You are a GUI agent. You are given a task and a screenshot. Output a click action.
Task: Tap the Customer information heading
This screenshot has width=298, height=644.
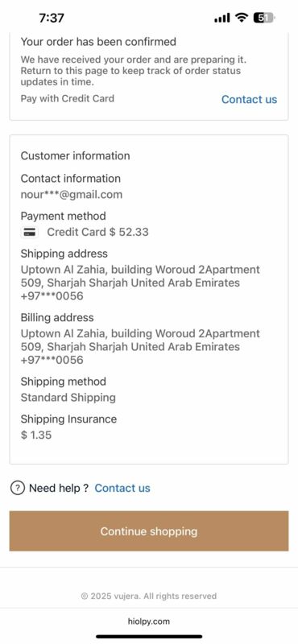pyautogui.click(x=75, y=155)
